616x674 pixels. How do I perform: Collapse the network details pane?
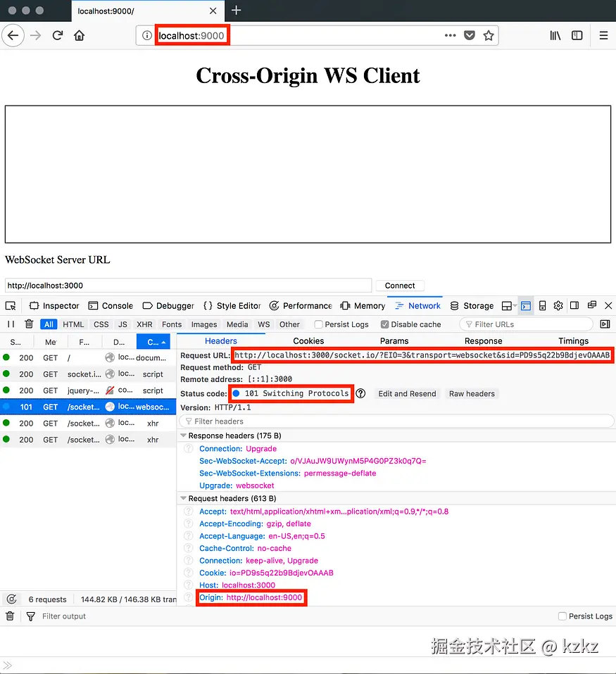(x=605, y=324)
